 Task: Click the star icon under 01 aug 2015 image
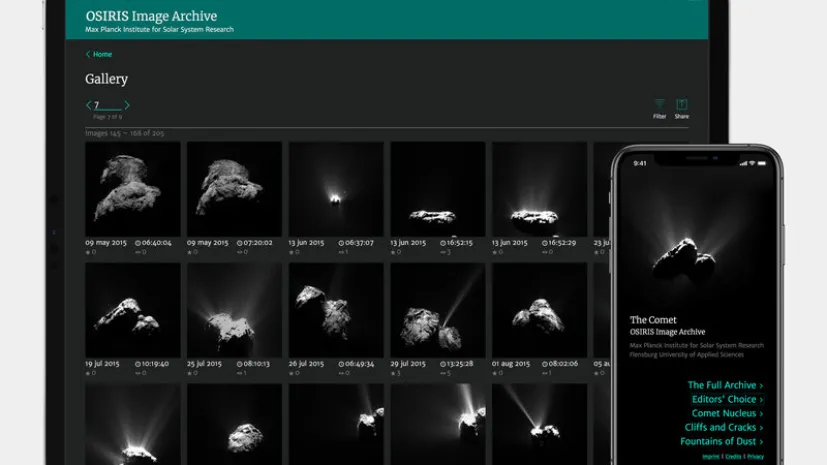495,373
